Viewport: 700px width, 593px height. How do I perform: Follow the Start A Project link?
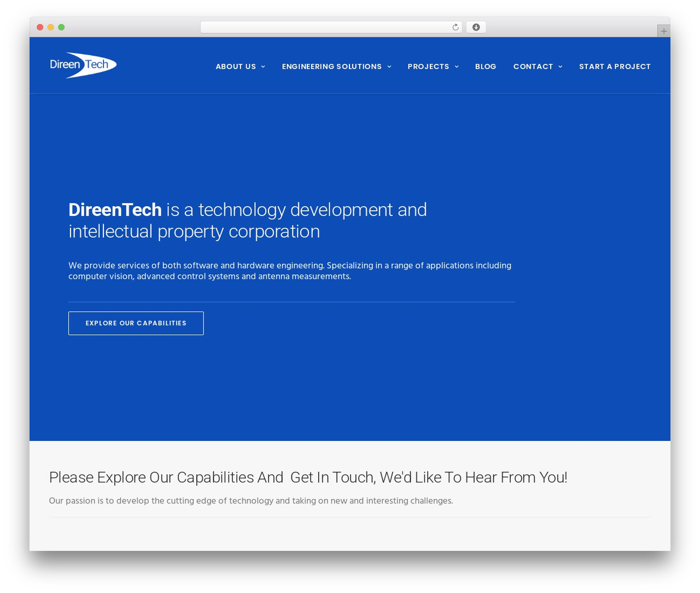point(615,67)
